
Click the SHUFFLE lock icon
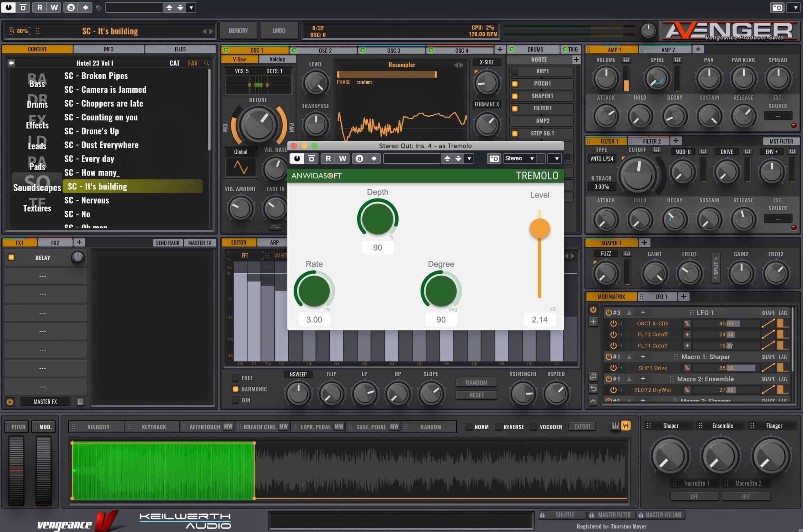pos(542,515)
